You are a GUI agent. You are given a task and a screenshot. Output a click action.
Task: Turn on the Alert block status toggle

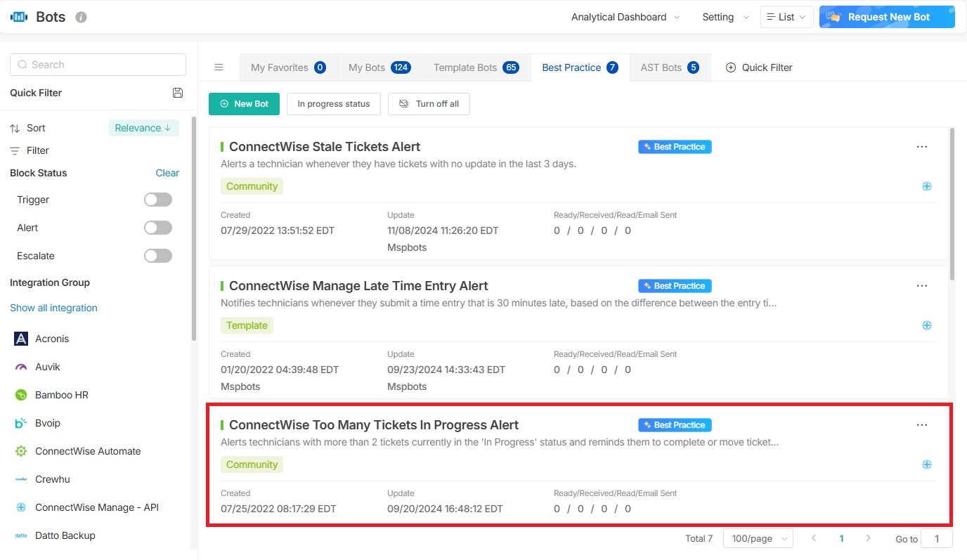click(x=157, y=228)
